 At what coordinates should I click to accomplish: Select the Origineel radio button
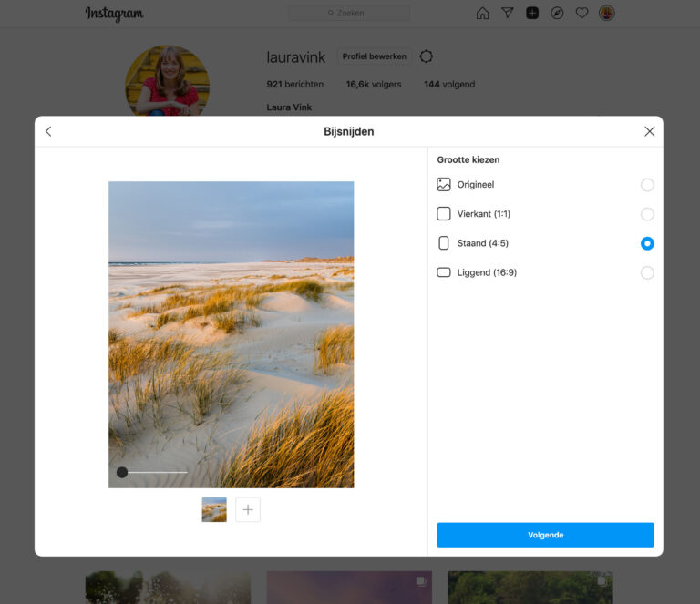647,185
